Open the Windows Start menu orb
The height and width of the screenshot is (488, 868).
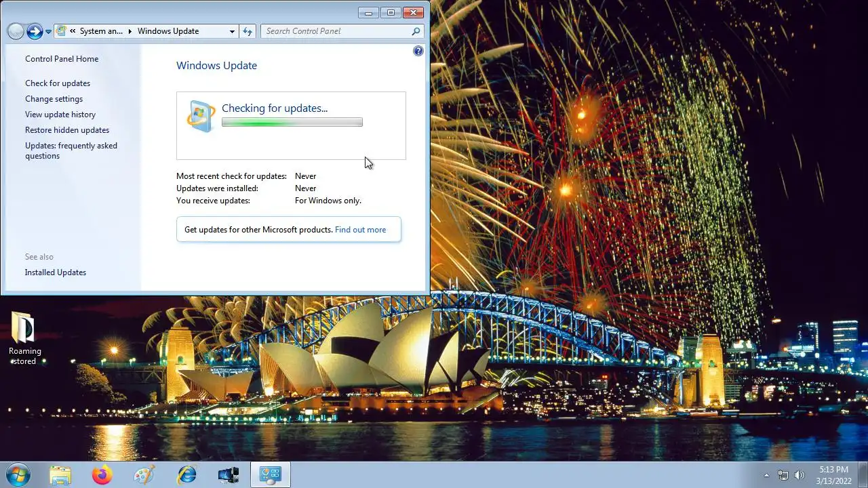tap(17, 474)
